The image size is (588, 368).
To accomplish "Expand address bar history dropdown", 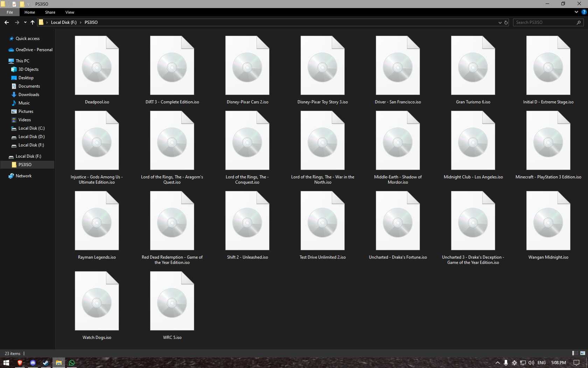I will (x=500, y=22).
